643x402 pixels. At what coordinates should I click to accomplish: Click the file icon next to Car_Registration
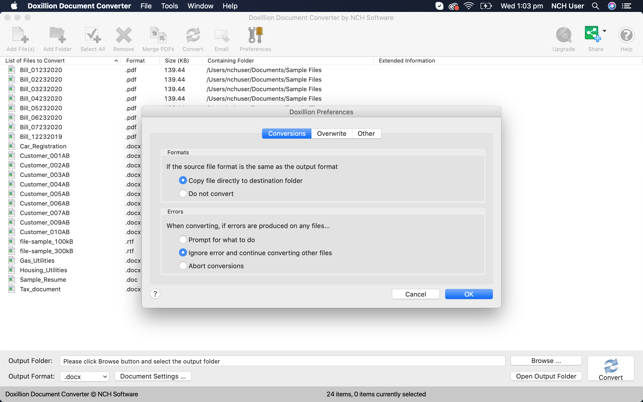[11, 146]
